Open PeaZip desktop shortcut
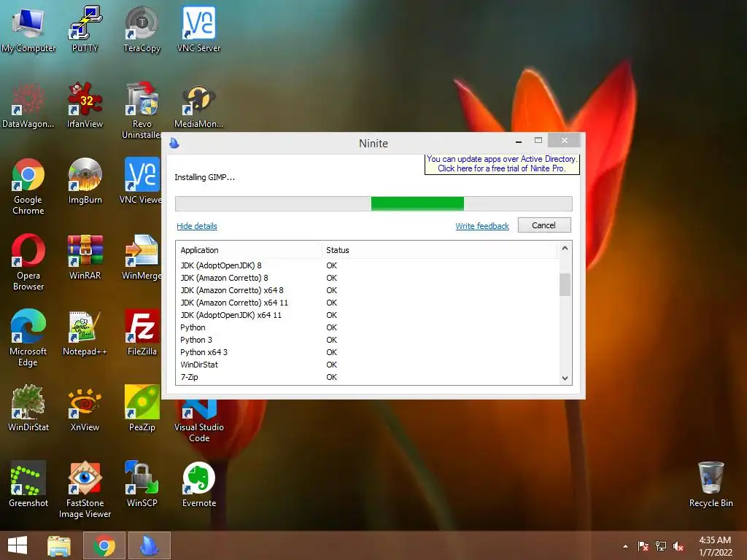Image resolution: width=747 pixels, height=560 pixels. pos(142,408)
